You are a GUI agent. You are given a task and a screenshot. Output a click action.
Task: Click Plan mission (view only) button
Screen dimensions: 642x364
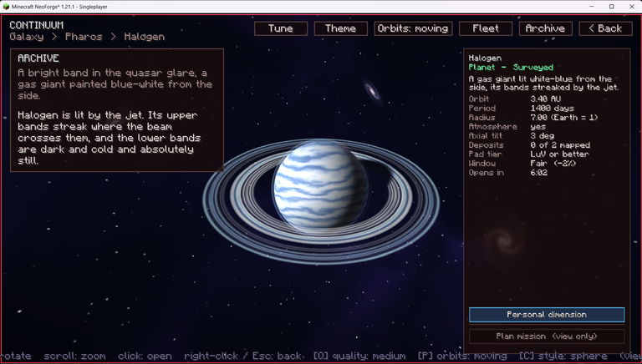pyautogui.click(x=547, y=336)
